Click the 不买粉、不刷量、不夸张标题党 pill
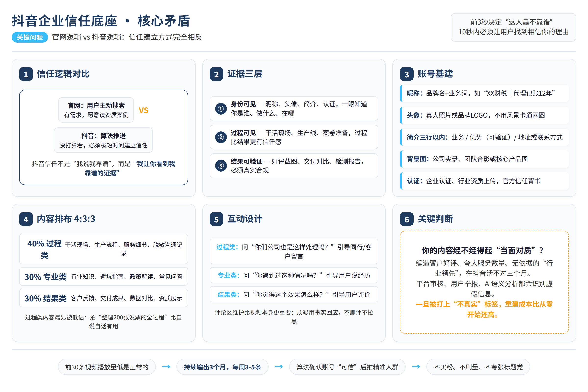 [478, 367]
